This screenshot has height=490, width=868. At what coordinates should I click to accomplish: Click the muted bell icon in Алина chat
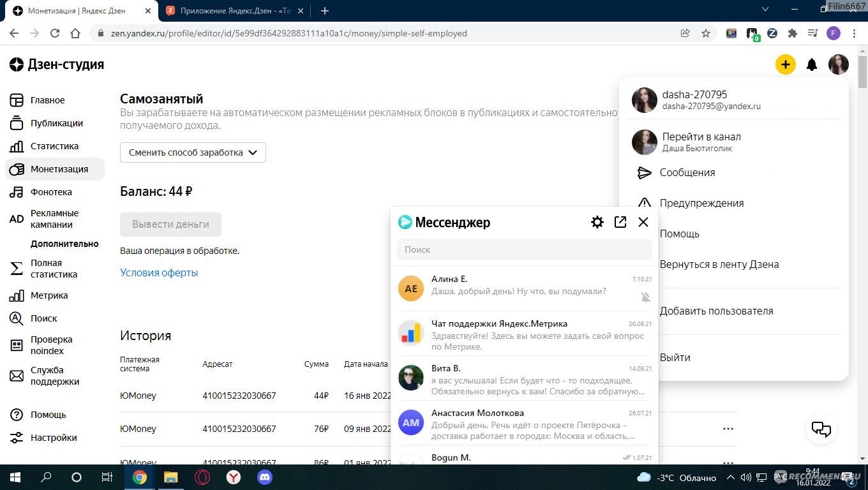click(645, 297)
